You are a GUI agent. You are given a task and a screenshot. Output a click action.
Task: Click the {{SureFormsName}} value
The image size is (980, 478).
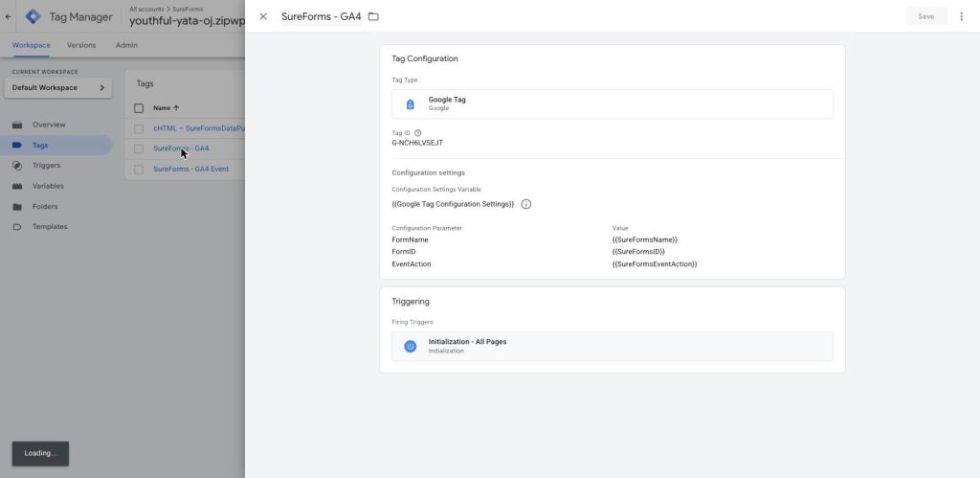click(645, 239)
